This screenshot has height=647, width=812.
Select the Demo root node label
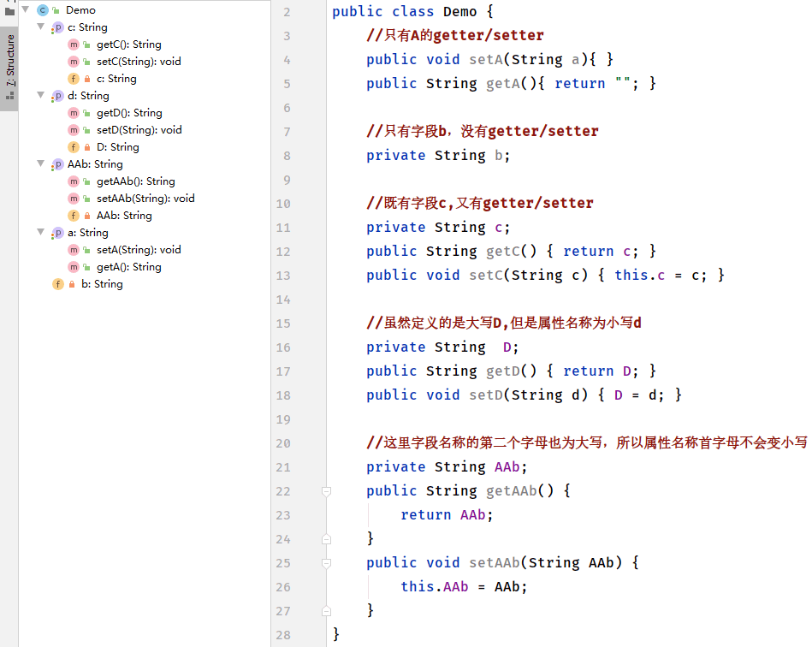pyautogui.click(x=80, y=10)
